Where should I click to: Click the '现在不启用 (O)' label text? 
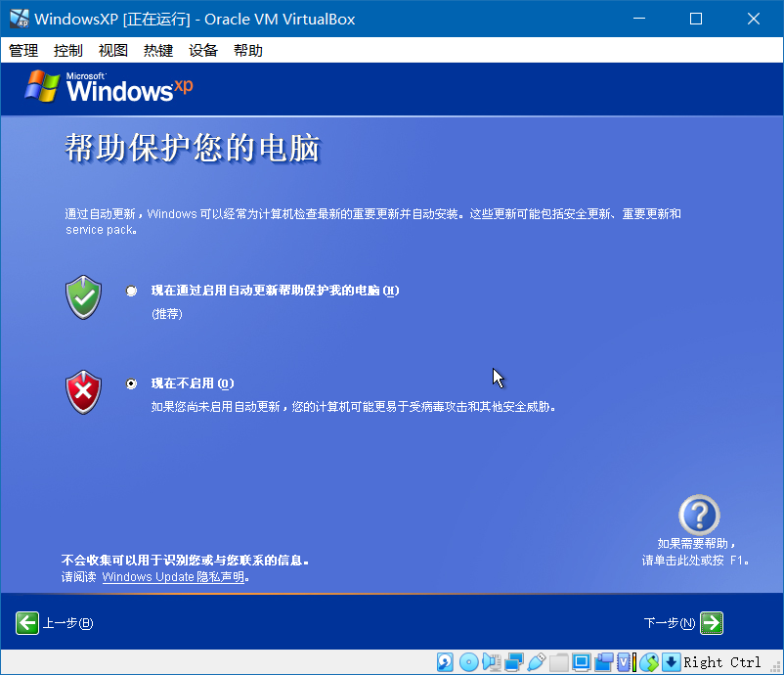[x=193, y=383]
